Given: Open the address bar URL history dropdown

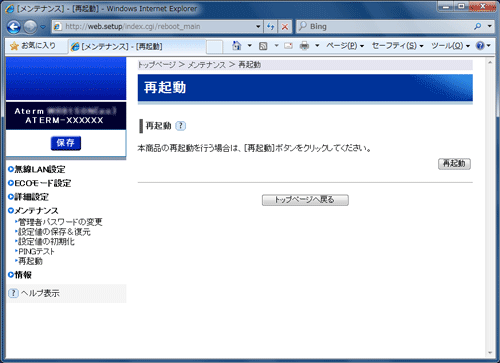Looking at the screenshot, I should point(258,27).
